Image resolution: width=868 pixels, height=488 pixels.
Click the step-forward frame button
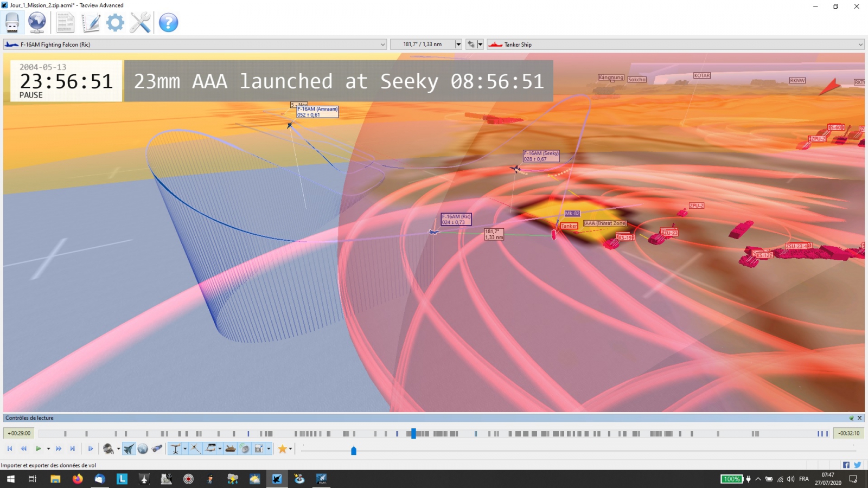pos(91,448)
